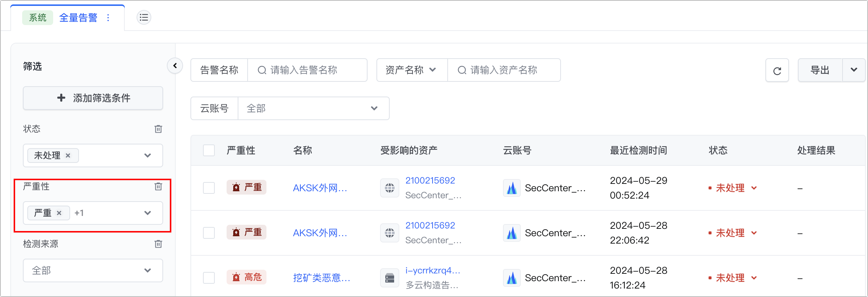The image size is (868, 297).
Task: Click the cloud account logo in the 16:12:24 row
Action: coord(512,278)
